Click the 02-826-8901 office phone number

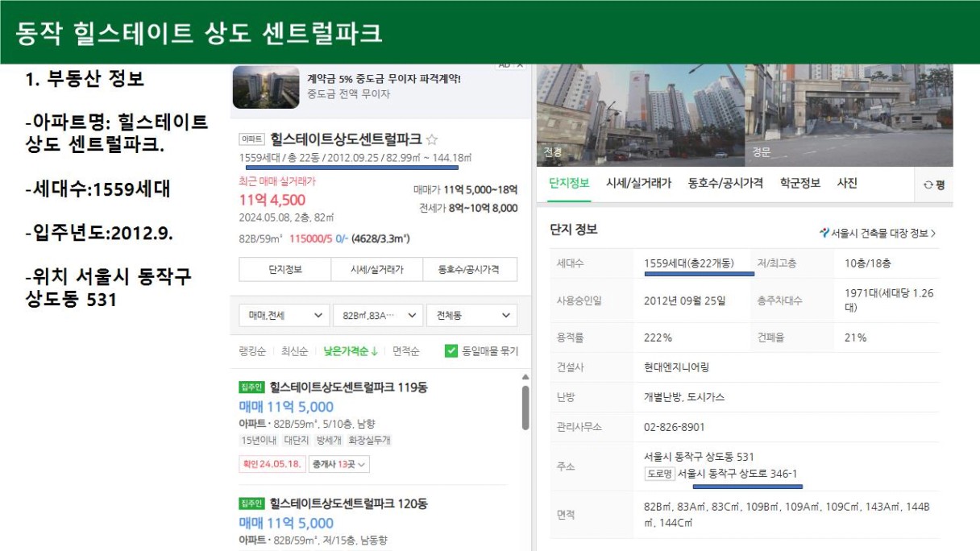[x=674, y=427]
